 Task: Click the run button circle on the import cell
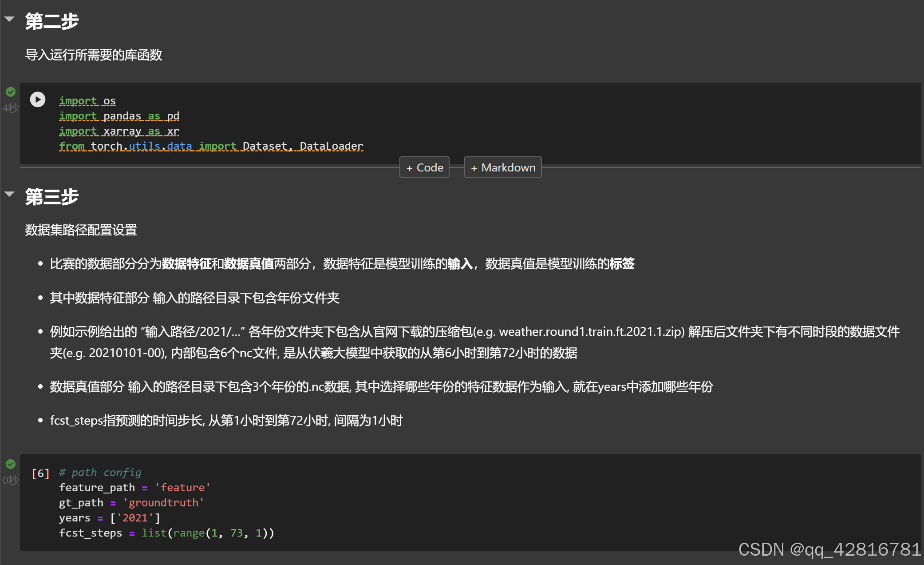tap(38, 100)
